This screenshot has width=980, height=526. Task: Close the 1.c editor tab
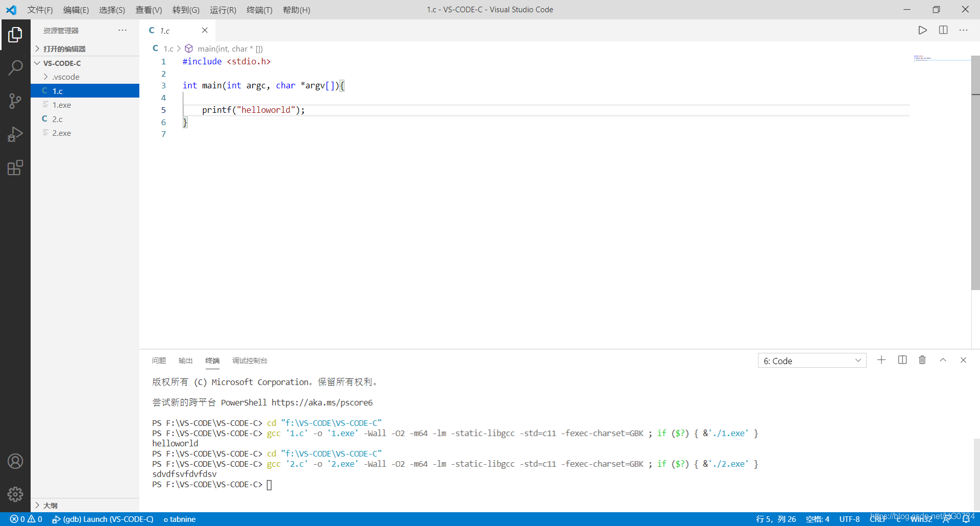coord(205,30)
